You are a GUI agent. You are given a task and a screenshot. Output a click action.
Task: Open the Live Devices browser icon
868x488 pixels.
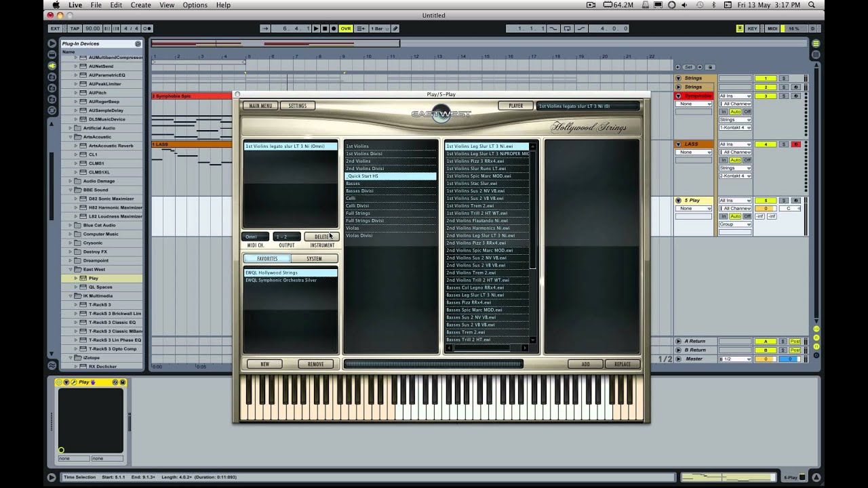pyautogui.click(x=52, y=54)
